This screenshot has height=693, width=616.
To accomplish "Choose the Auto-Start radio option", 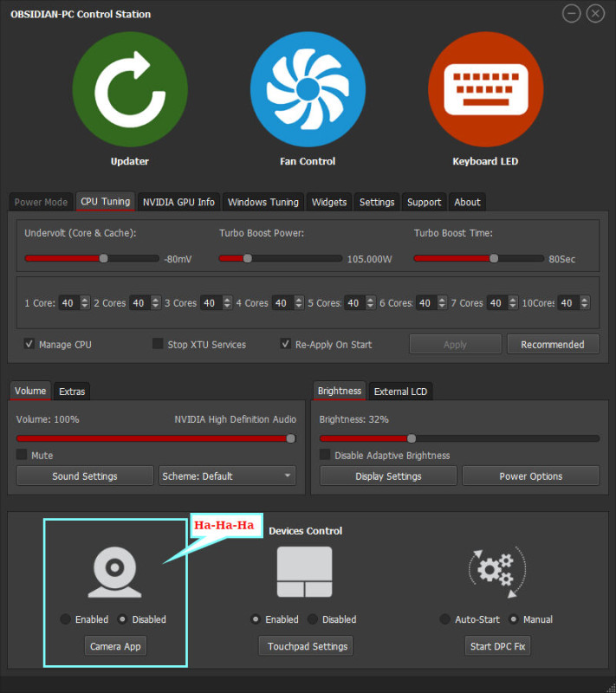I will point(445,619).
